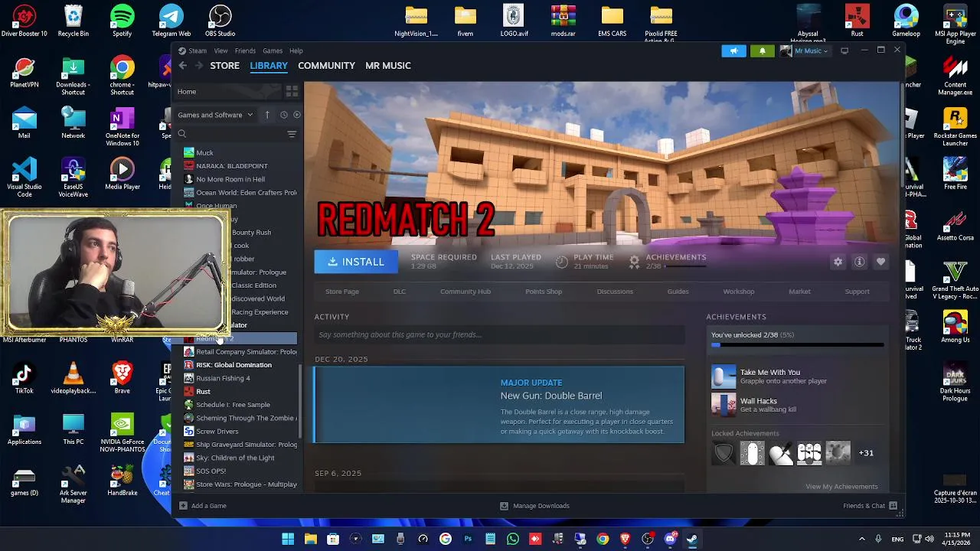Open Friends & Chat
Viewport: 980px width, 551px height.
(x=870, y=506)
